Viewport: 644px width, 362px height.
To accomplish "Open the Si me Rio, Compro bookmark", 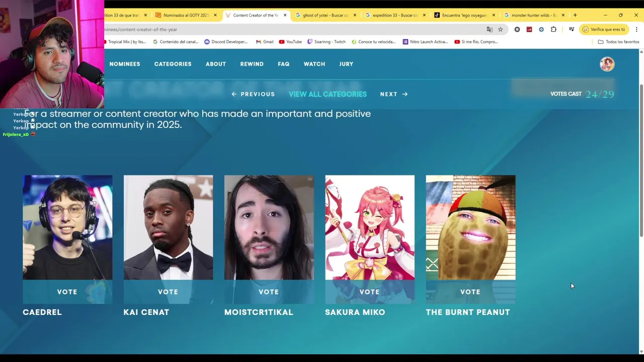I will point(476,42).
